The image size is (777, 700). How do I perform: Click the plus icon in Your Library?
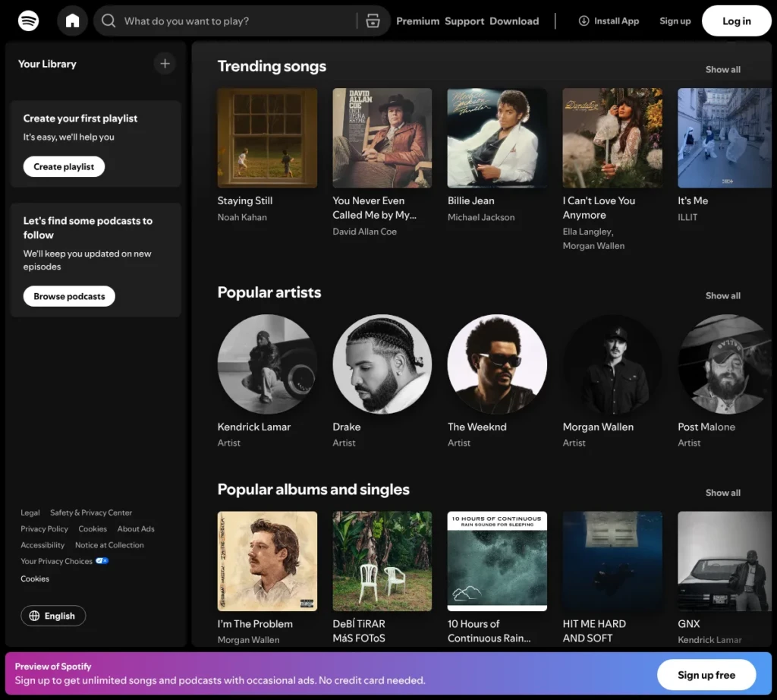[x=165, y=64]
